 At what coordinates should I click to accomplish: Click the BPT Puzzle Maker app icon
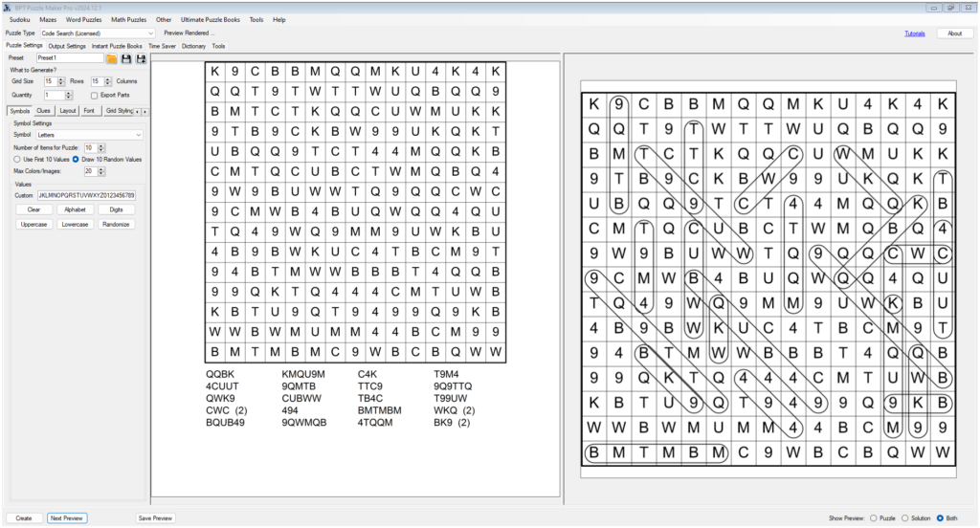coord(8,6)
